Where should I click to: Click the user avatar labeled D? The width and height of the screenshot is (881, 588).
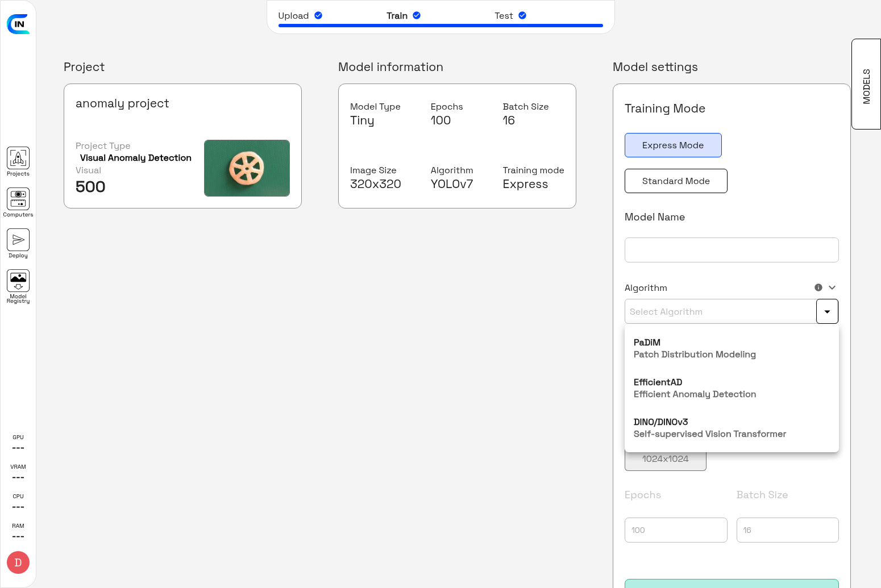18,562
